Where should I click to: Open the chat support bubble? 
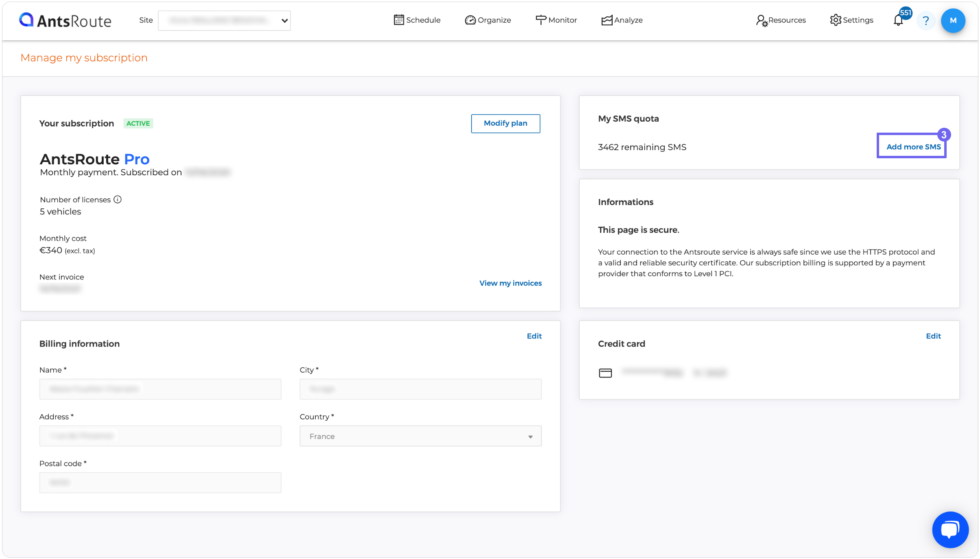[x=950, y=530]
